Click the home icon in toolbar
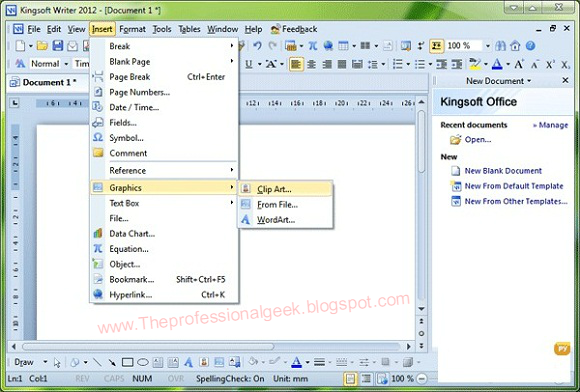The image size is (580, 392). [x=515, y=46]
